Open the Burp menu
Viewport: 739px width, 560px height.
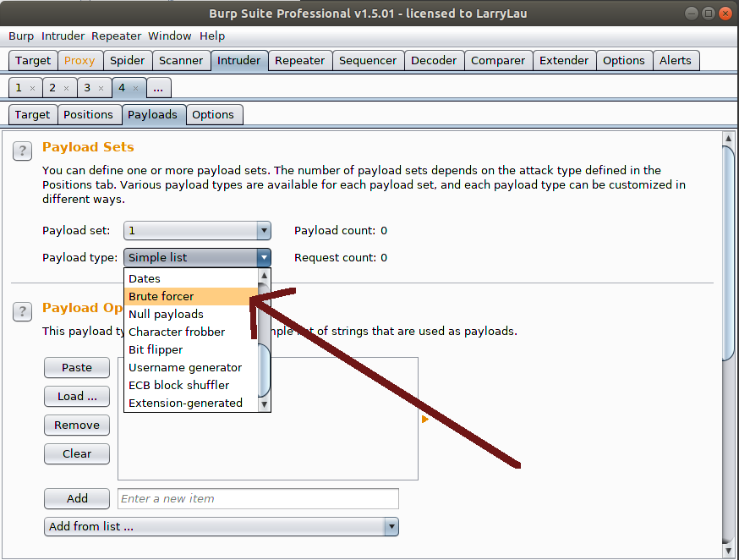pos(21,36)
